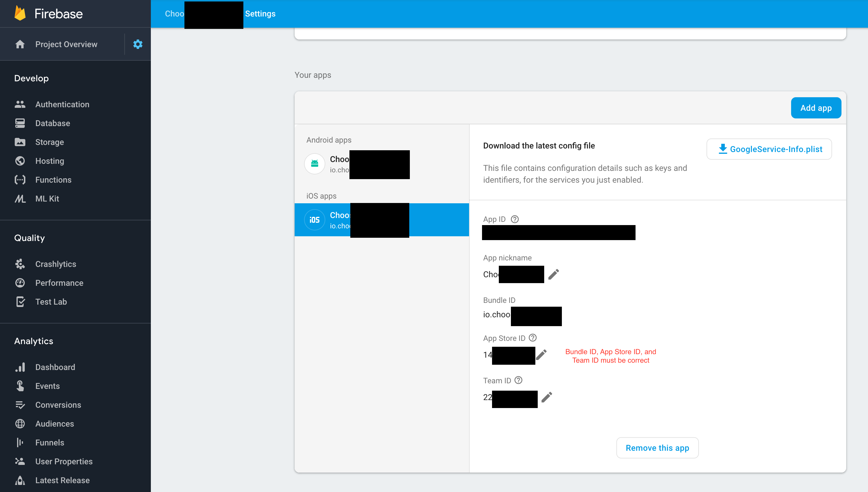Viewport: 868px width, 492px height.
Task: View Analytics Events
Action: (48, 386)
